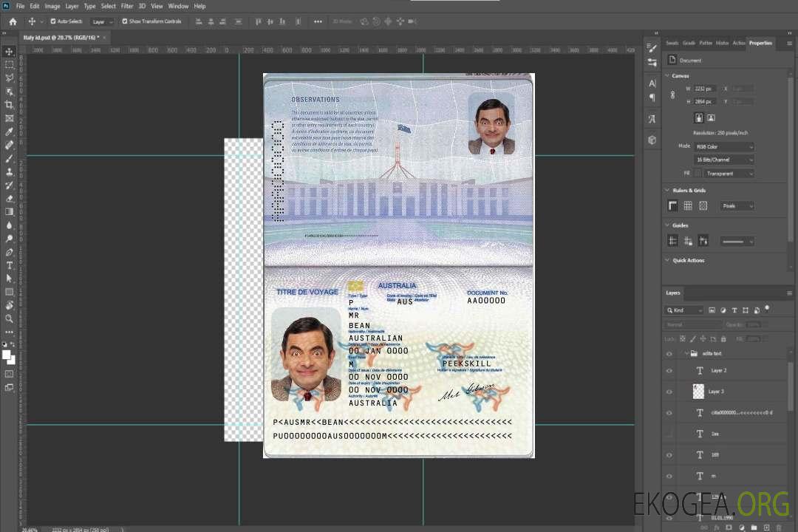Open the Character panel icon
The height and width of the screenshot is (532, 798).
tap(652, 83)
